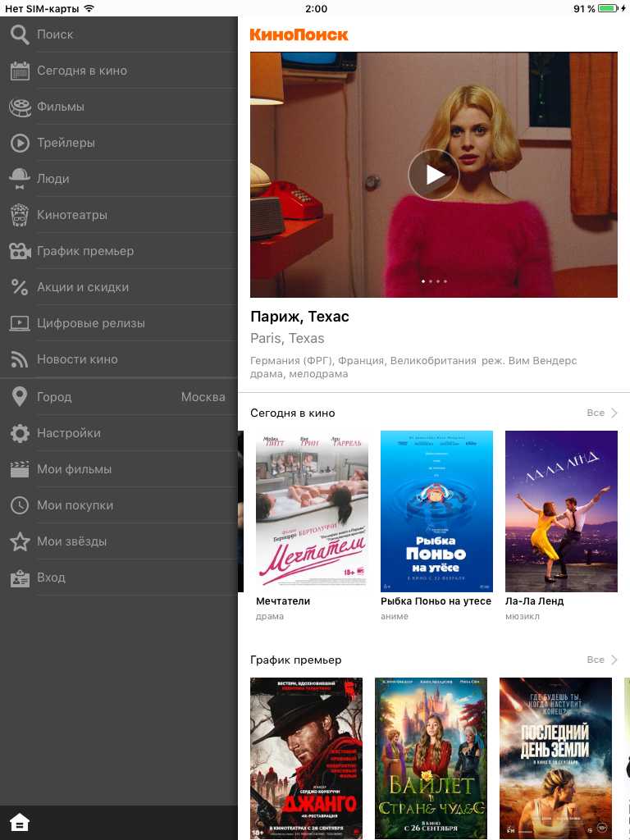Open the Джанго premiere poster
This screenshot has width=630, height=840.
pyautogui.click(x=307, y=758)
